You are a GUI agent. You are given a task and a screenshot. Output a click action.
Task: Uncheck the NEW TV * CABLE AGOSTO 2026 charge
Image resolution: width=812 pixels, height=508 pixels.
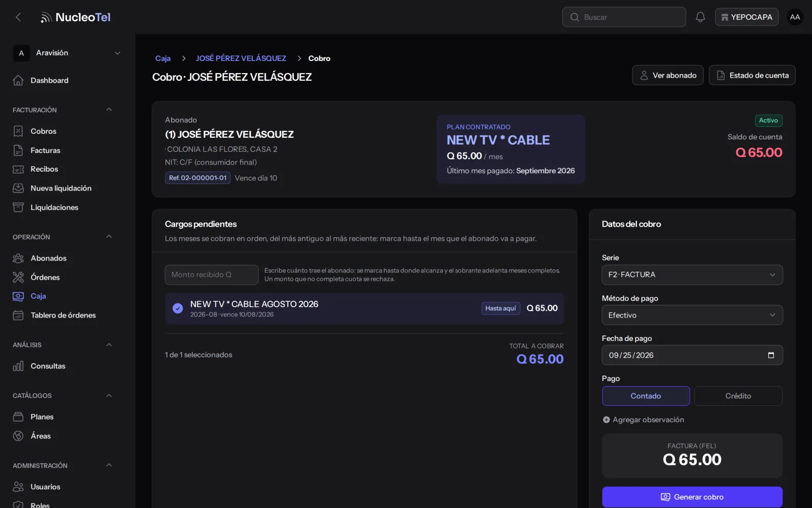[178, 308]
